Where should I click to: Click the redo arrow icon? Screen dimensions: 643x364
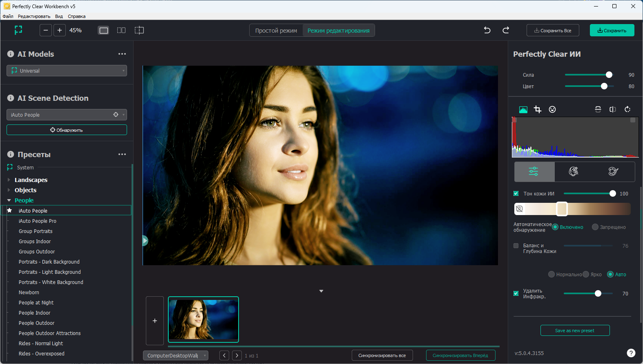(x=506, y=30)
